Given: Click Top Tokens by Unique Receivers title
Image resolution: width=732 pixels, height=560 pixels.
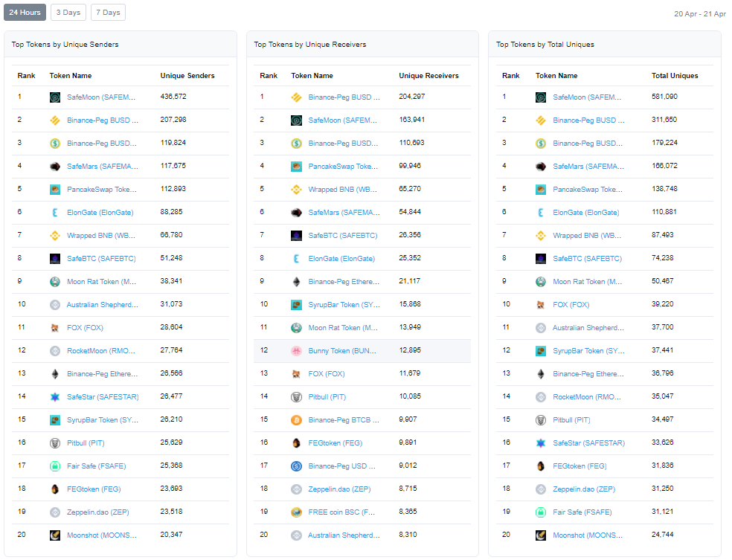Looking at the screenshot, I should [310, 45].
